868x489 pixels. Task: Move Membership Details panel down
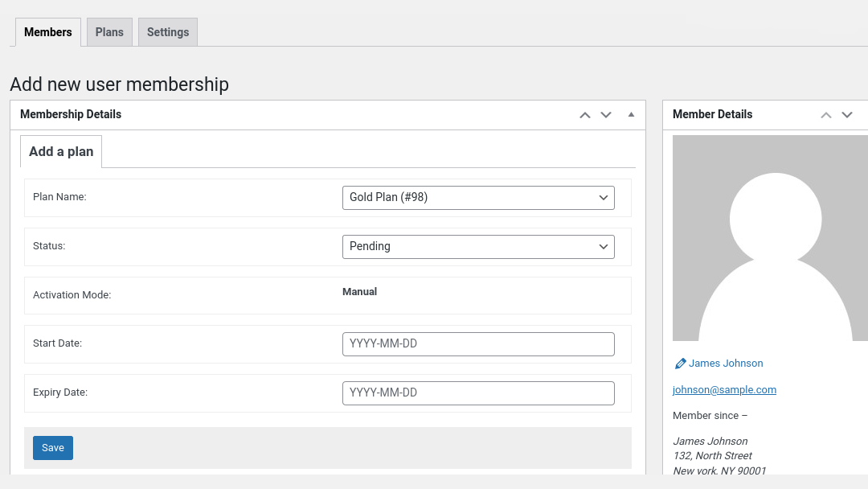(x=606, y=115)
